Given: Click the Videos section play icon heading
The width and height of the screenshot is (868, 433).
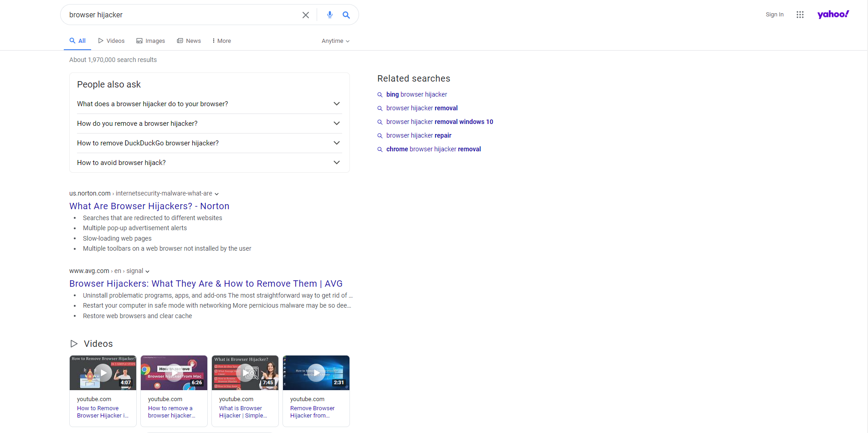Looking at the screenshot, I should [74, 344].
